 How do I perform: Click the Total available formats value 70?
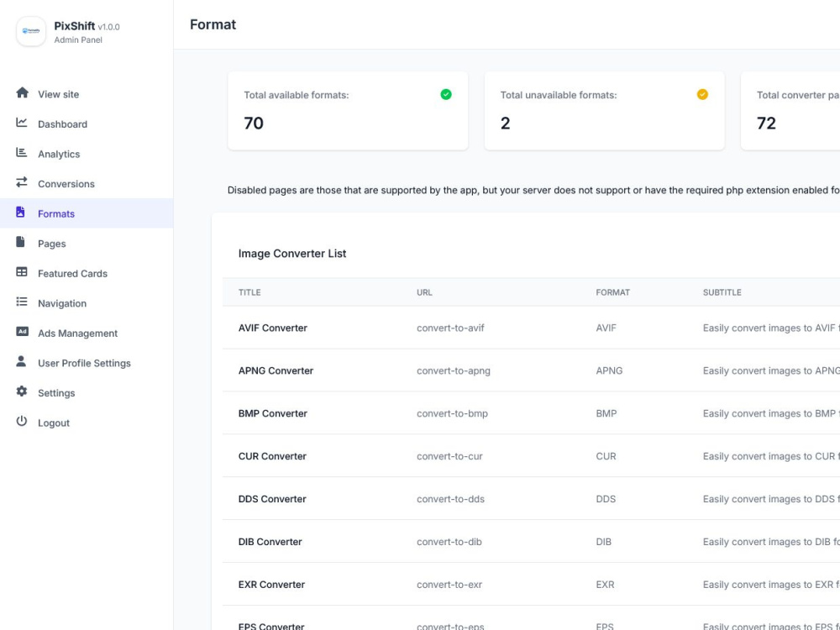click(254, 123)
